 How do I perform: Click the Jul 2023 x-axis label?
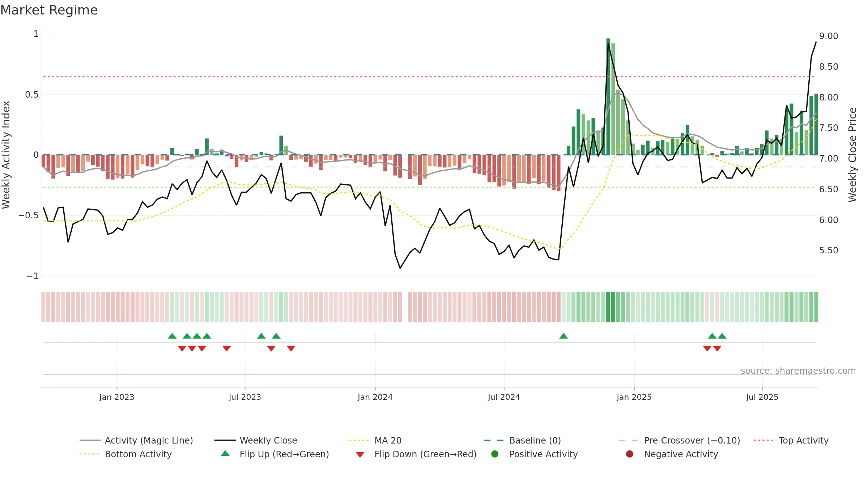(245, 397)
